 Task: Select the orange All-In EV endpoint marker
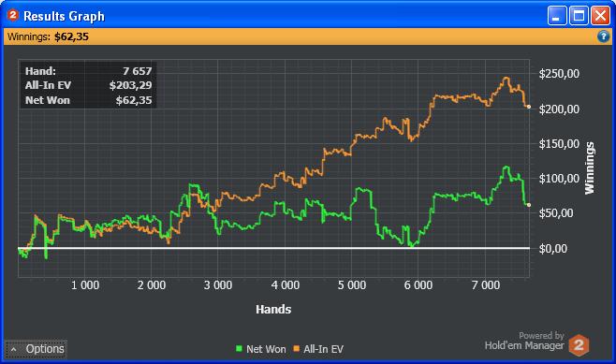(528, 107)
